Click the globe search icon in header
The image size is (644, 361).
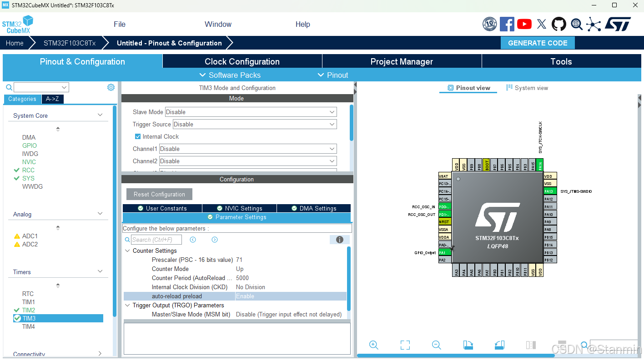[x=577, y=24]
